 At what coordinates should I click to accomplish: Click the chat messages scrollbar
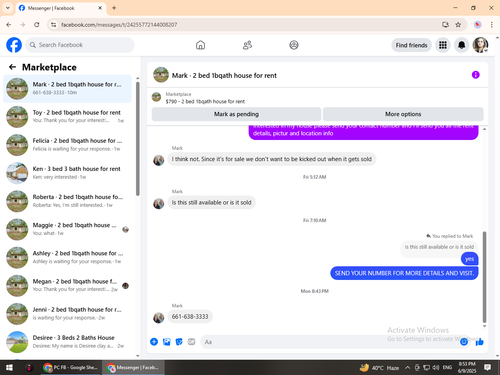484,277
